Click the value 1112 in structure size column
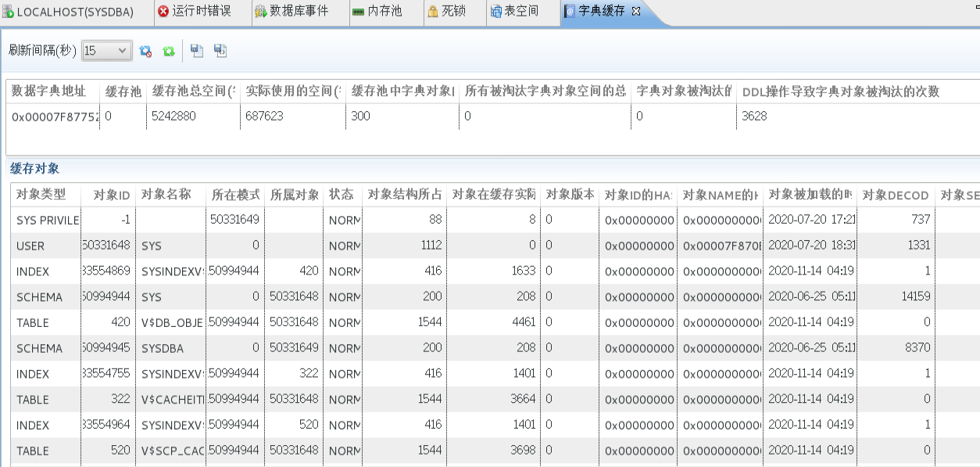This screenshot has width=980, height=467. click(431, 246)
